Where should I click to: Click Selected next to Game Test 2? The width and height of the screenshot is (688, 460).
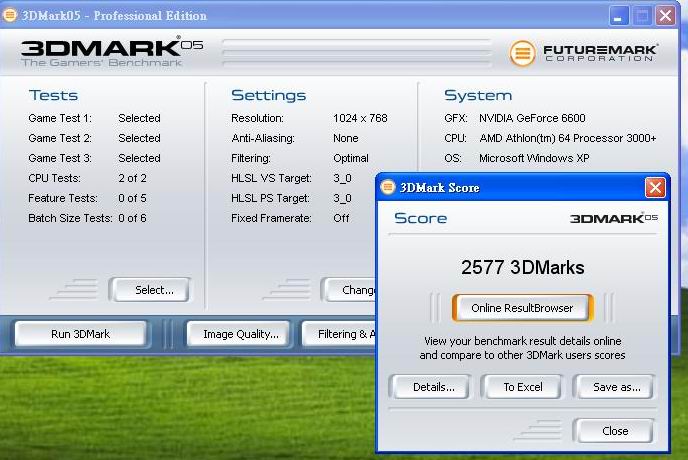pyautogui.click(x=140, y=138)
